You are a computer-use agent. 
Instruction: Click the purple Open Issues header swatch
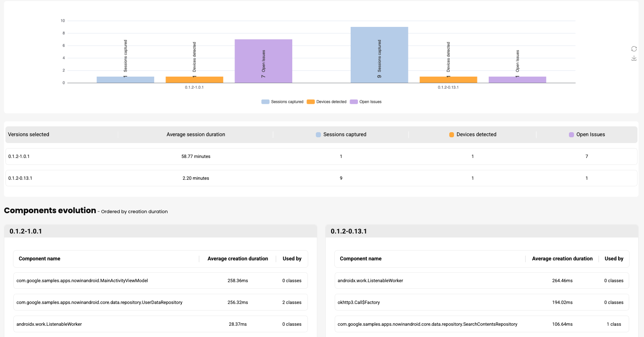tap(571, 135)
